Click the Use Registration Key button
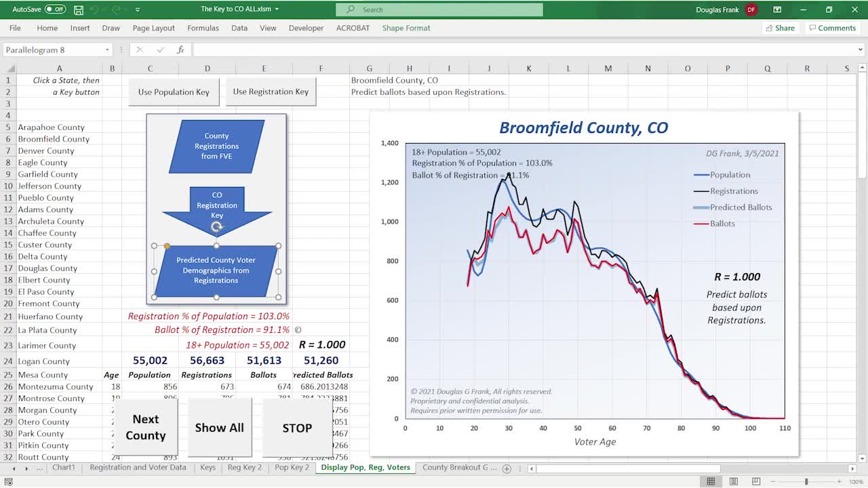 [271, 91]
